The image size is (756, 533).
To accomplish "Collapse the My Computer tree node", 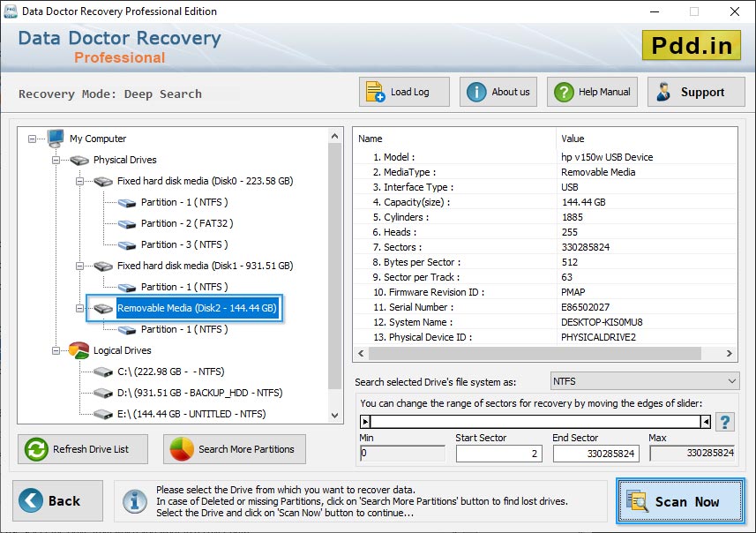I will (x=32, y=139).
